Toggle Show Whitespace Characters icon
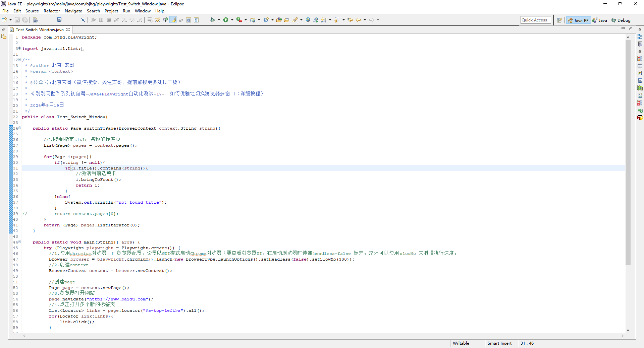 click(x=196, y=20)
